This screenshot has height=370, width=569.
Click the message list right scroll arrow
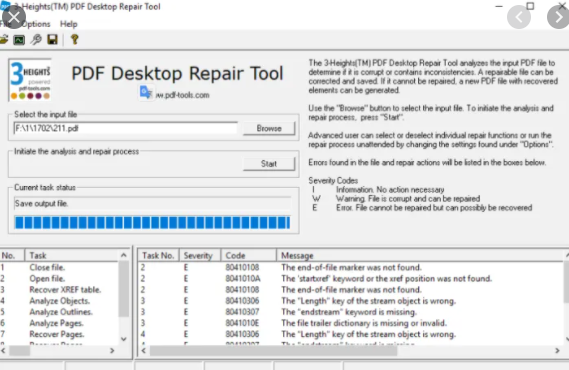point(557,350)
